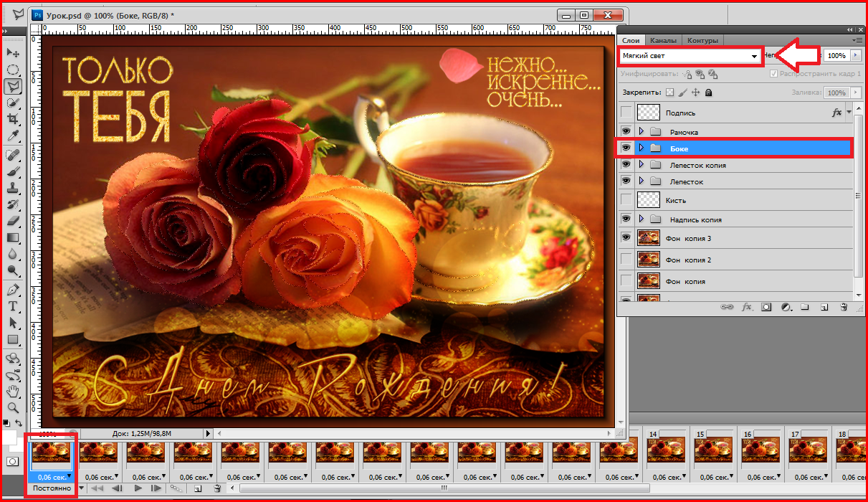Select the Crop tool
Image resolution: width=868 pixels, height=502 pixels.
click(13, 119)
